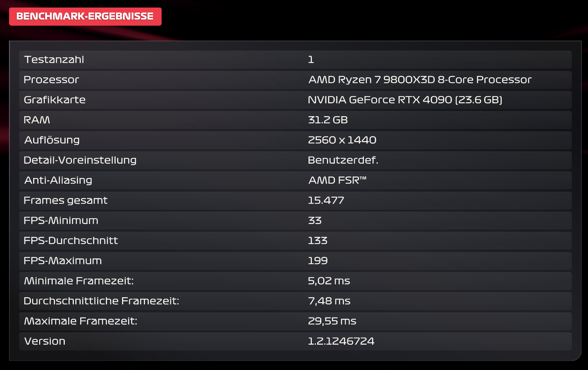
Task: Click the 31.2 GB RAM value
Action: click(328, 120)
